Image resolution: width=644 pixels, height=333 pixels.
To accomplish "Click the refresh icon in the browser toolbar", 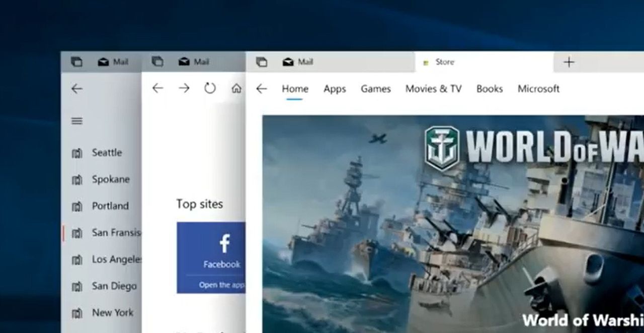I will [x=210, y=89].
